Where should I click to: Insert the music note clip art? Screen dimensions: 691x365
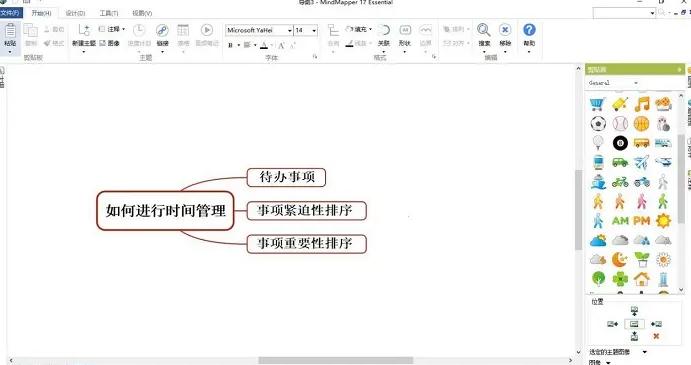642,104
